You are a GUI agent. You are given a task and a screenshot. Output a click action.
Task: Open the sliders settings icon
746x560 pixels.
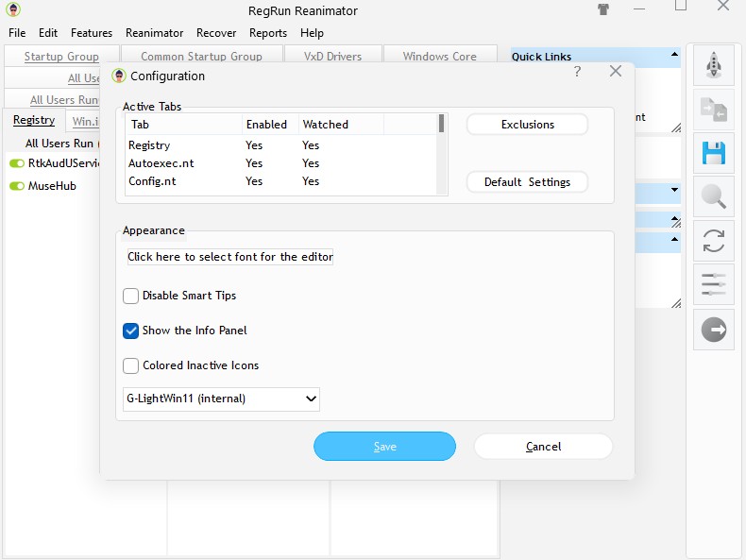coord(713,284)
